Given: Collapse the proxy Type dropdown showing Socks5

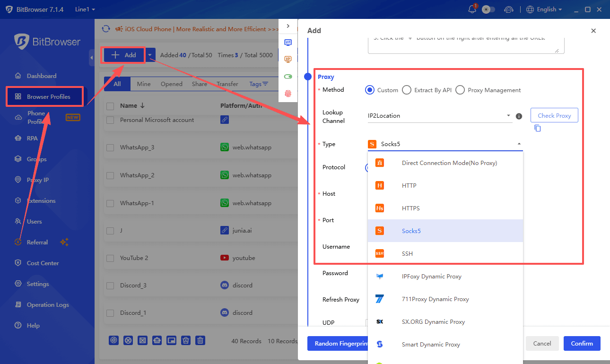Looking at the screenshot, I should pyautogui.click(x=445, y=144).
